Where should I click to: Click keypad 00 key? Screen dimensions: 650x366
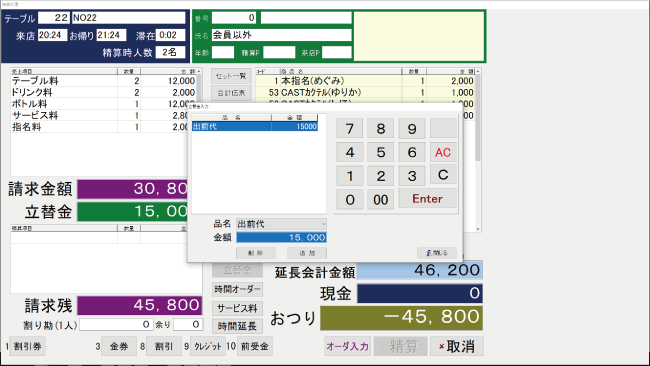[x=381, y=199]
